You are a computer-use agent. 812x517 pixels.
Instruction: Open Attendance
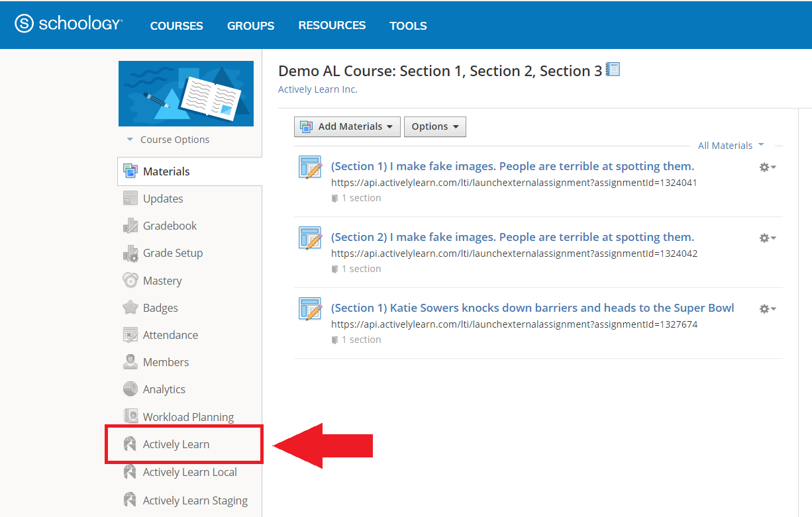click(x=170, y=335)
